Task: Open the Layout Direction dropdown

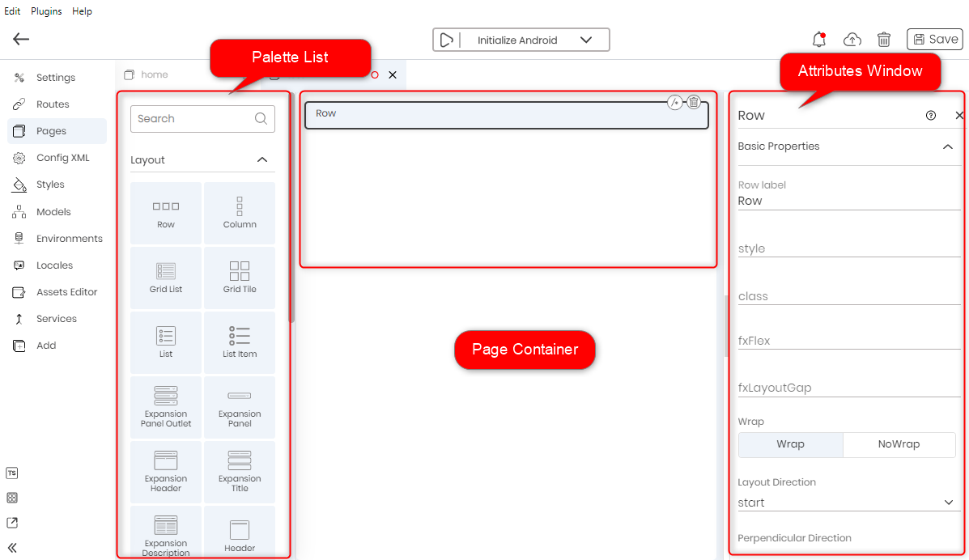Action: point(846,503)
